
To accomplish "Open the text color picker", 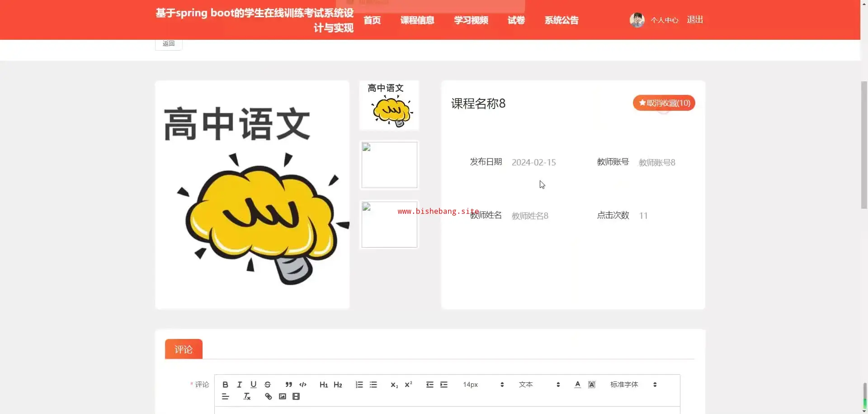I will coord(578,385).
